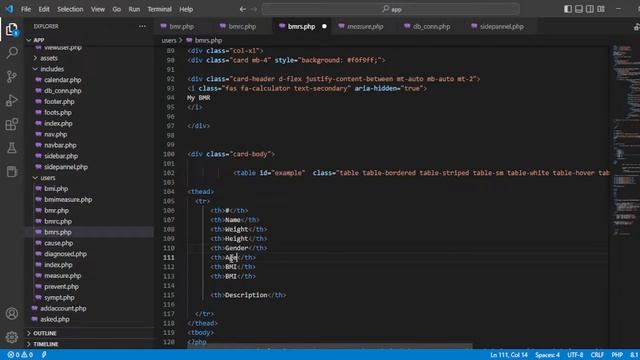Open the Accounts icon in activity bar
The height and width of the screenshot is (360, 640).
coord(12,313)
